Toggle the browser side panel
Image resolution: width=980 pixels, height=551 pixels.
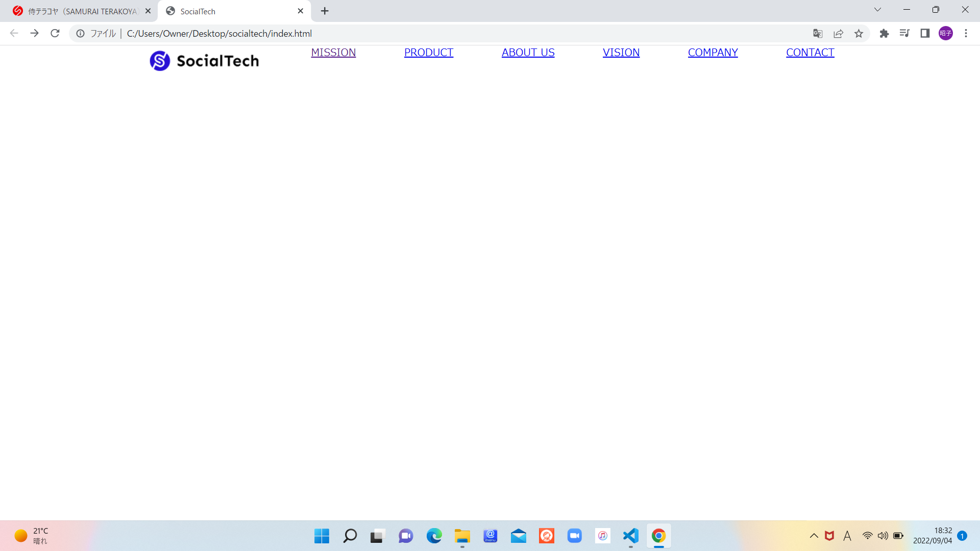point(925,34)
